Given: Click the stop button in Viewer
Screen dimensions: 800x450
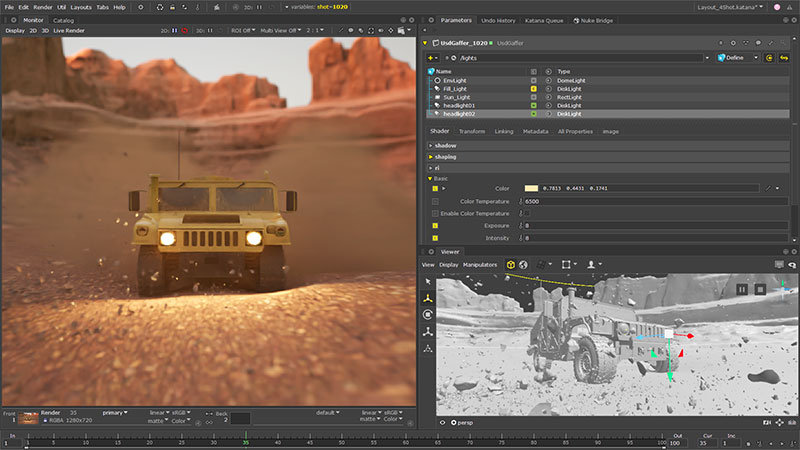Looking at the screenshot, I should (x=760, y=289).
